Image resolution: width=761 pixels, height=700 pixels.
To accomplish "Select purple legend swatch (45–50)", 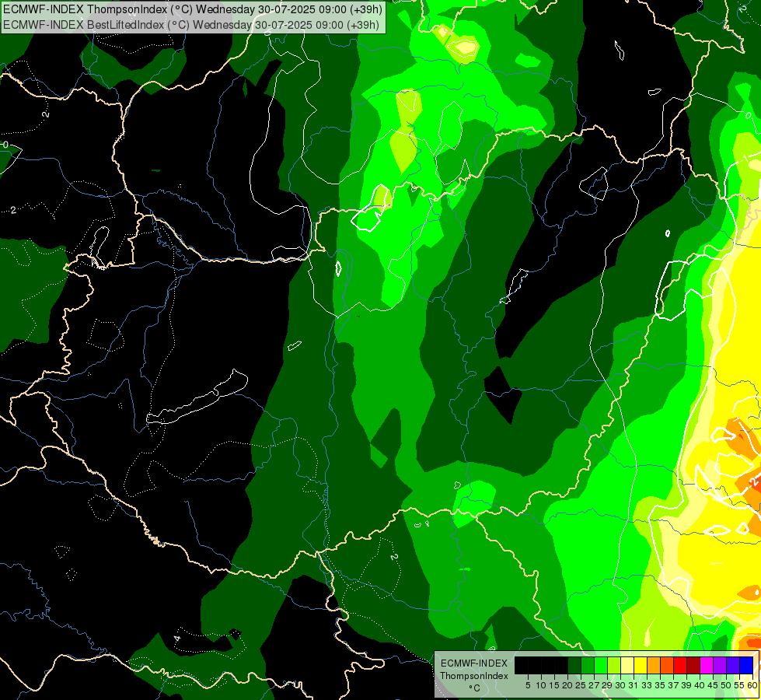I will tap(721, 665).
